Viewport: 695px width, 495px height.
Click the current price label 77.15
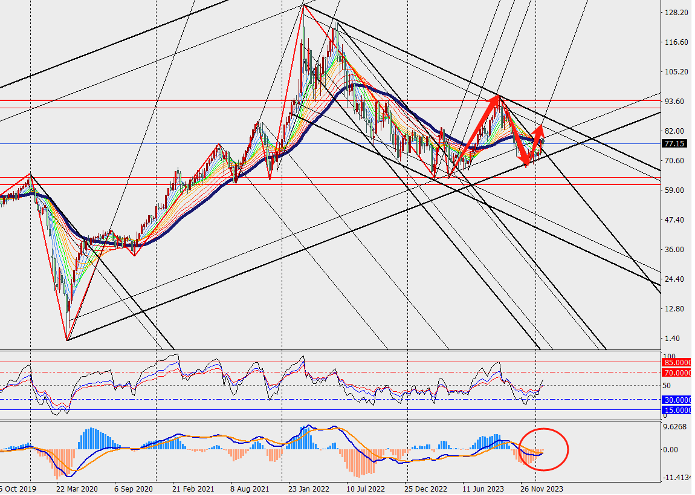pyautogui.click(x=675, y=144)
